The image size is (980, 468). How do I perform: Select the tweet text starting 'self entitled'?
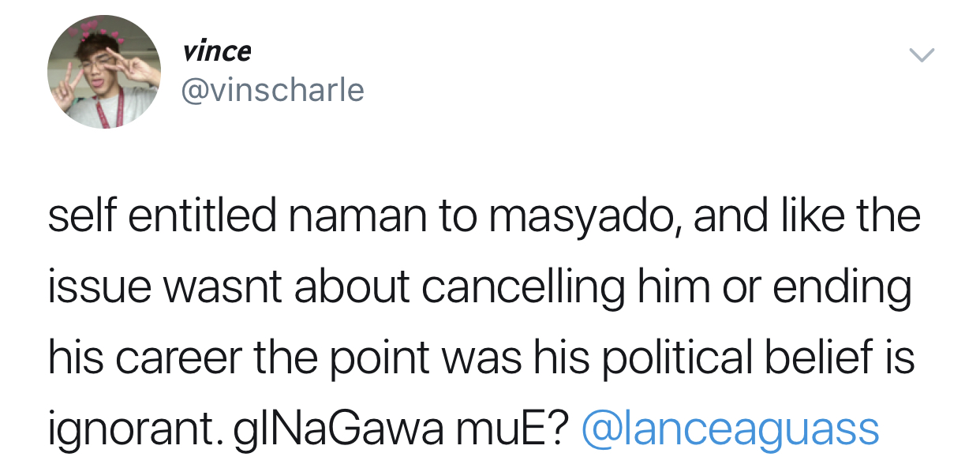tap(483, 323)
